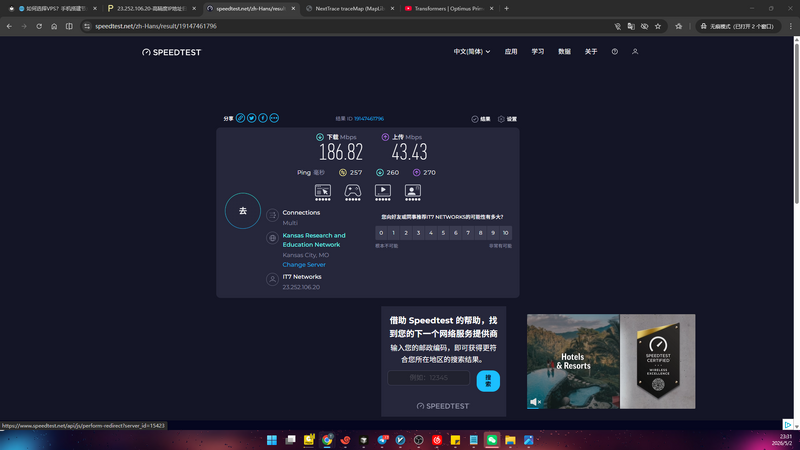
Task: Click the address bar URL
Action: point(156,26)
